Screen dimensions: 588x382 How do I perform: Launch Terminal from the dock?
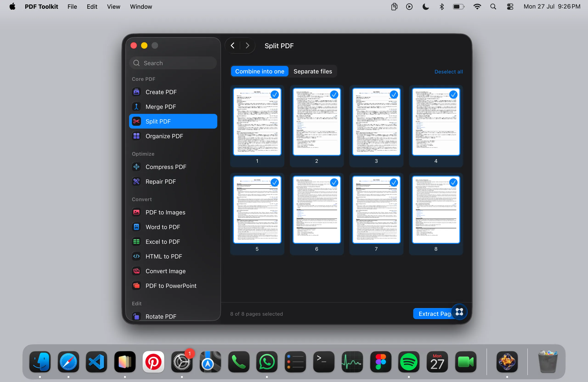point(324,362)
